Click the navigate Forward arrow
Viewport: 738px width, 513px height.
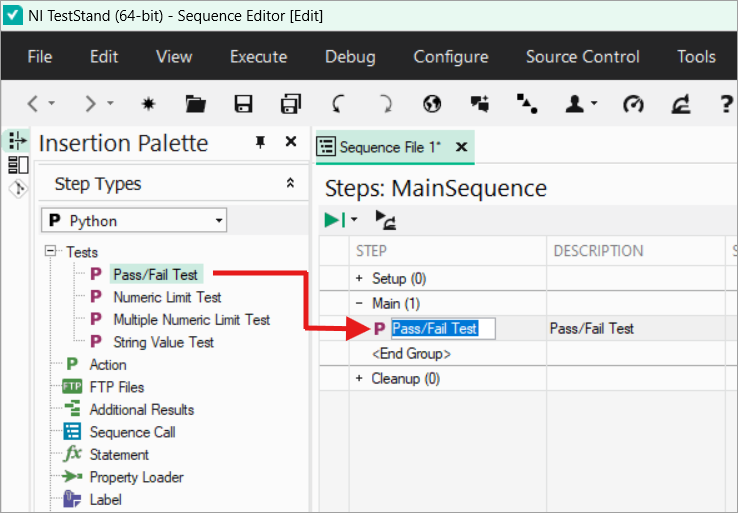tap(90, 104)
